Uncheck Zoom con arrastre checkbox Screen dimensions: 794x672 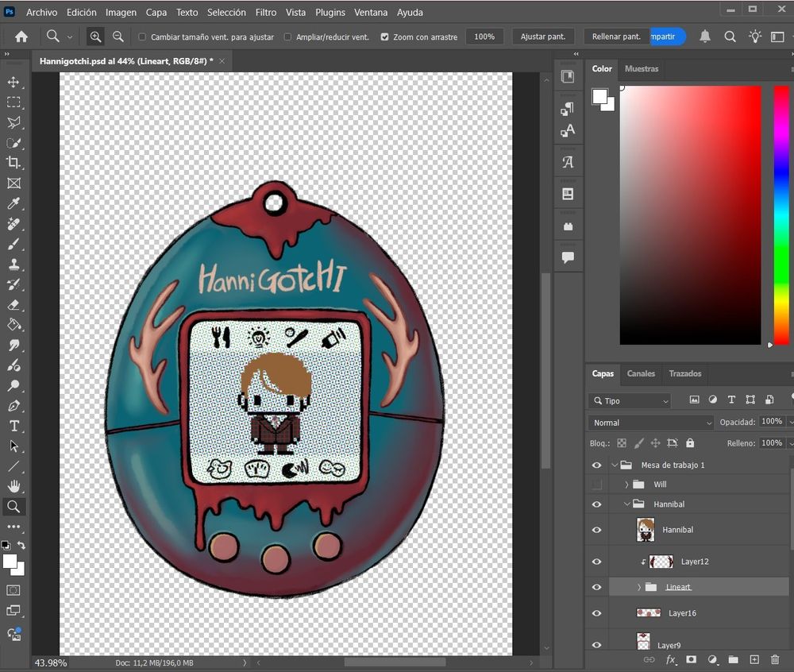point(385,37)
